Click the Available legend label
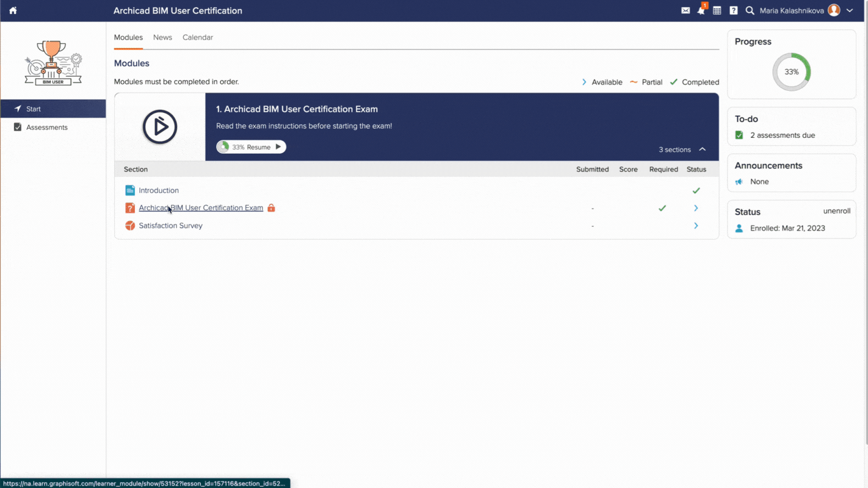Image resolution: width=868 pixels, height=488 pixels. pos(607,82)
